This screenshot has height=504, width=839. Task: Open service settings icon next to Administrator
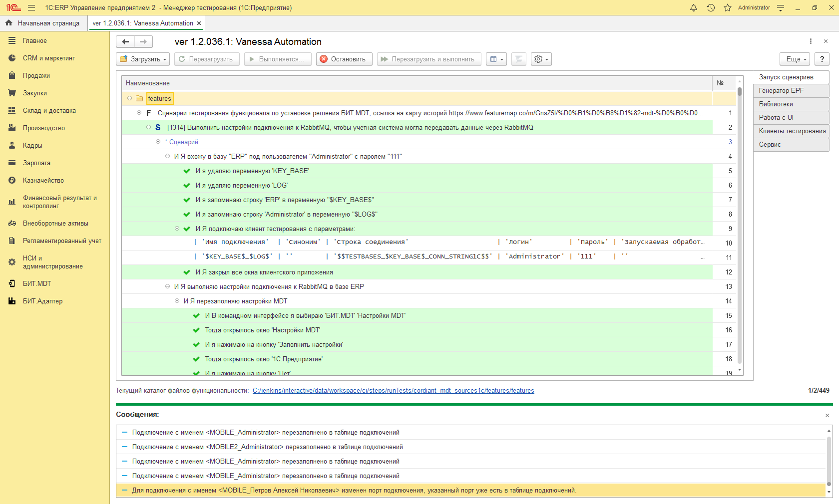pos(781,7)
